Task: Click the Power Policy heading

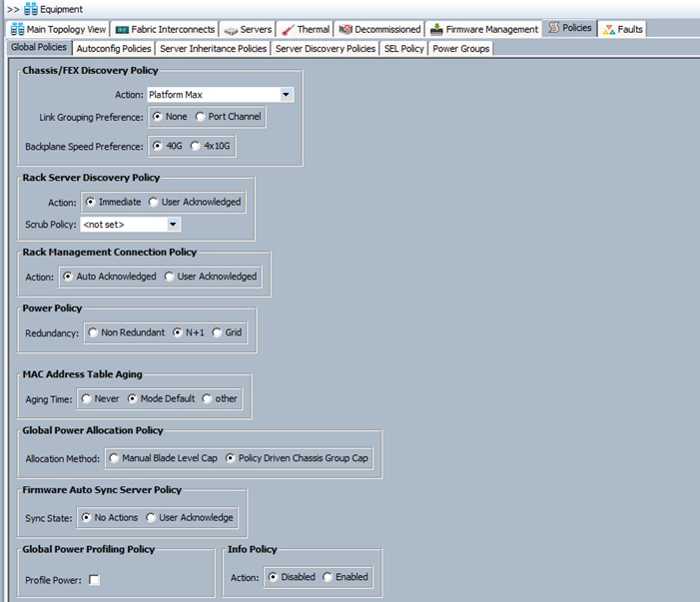Action: pos(52,308)
